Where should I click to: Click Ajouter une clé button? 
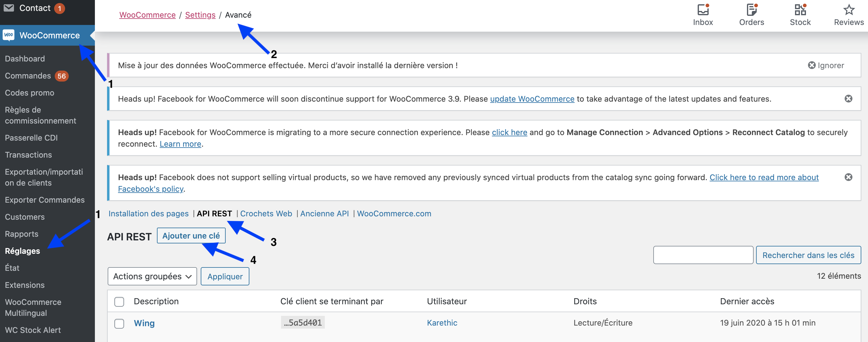pyautogui.click(x=191, y=235)
